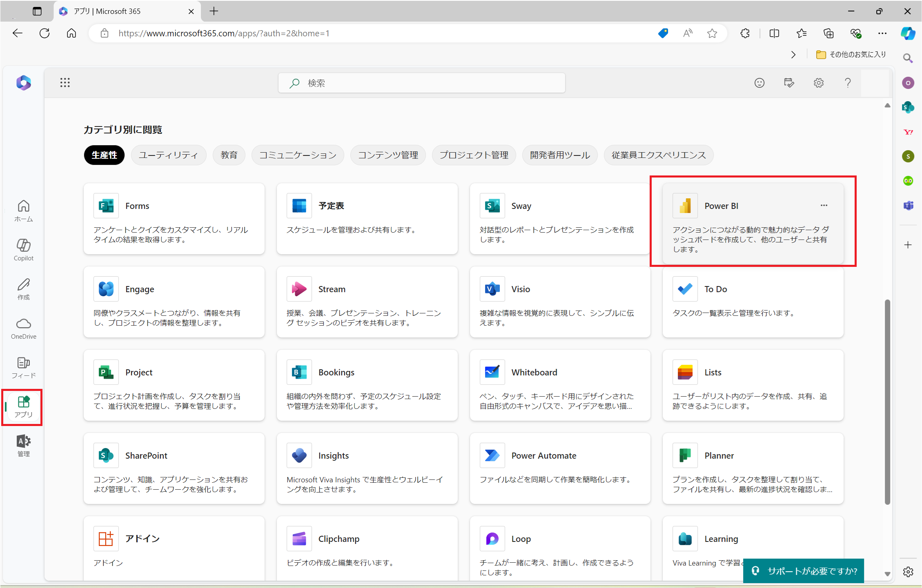Viewport: 922px width, 588px height.
Task: Click the page vertical scrollbar thumb
Action: (887, 402)
